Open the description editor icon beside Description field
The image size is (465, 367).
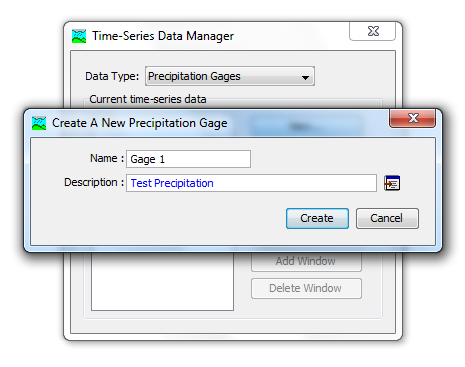[x=392, y=183]
